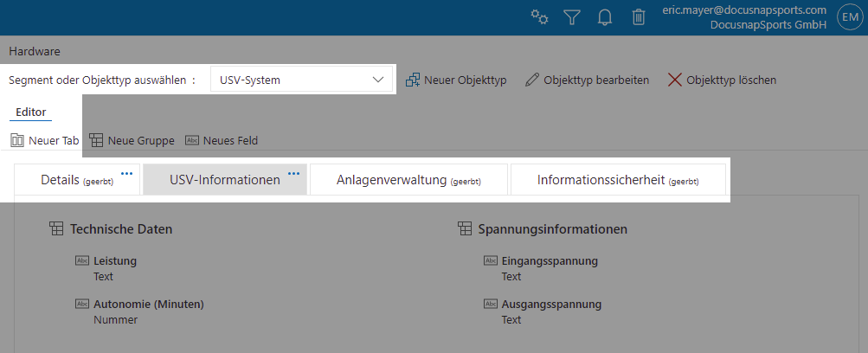868x353 pixels.
Task: Click the 'Segment oder Objekttyp auswählen' label
Action: coord(102,80)
